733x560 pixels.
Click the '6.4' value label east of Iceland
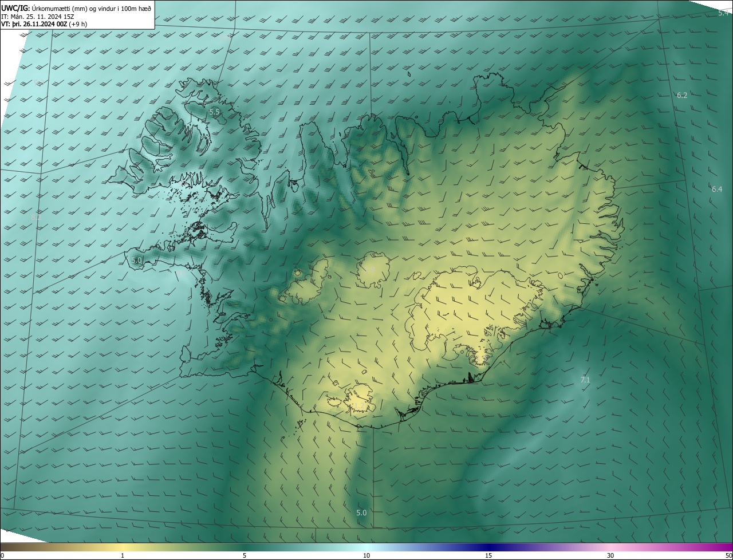(717, 189)
